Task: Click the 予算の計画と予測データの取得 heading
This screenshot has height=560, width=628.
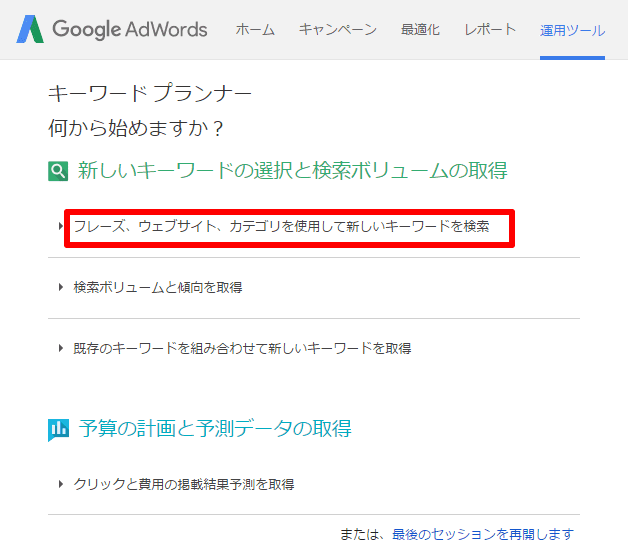Action: click(x=215, y=428)
